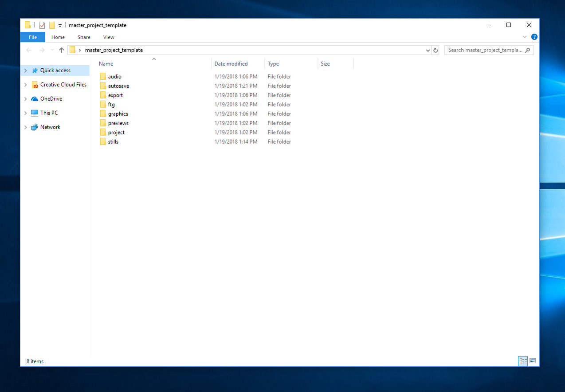565x392 pixels.
Task: Select This PC in the navigation pane
Action: 49,113
